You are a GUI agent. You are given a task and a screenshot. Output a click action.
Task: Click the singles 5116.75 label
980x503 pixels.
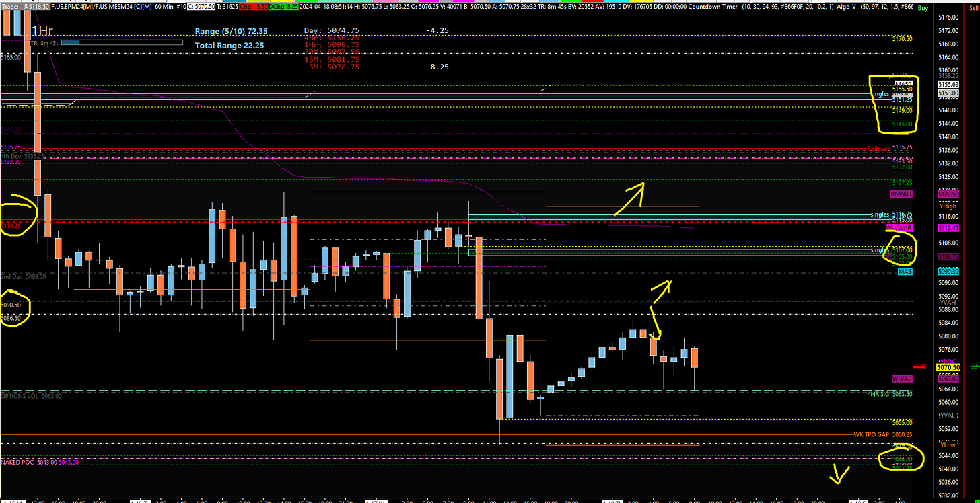pyautogui.click(x=892, y=215)
